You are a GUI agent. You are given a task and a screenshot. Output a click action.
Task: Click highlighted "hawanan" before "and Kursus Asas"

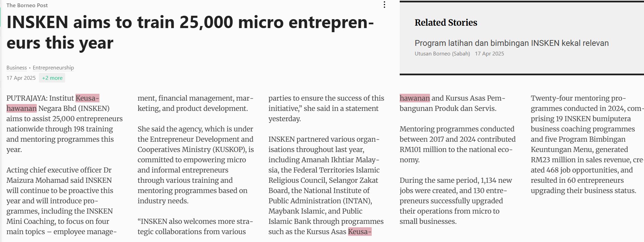(415, 98)
